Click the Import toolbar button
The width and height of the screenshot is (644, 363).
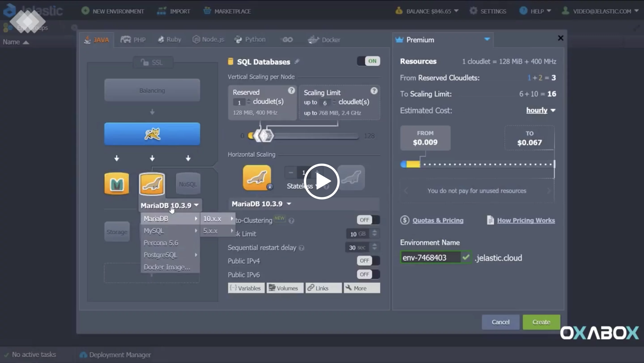coord(173,11)
